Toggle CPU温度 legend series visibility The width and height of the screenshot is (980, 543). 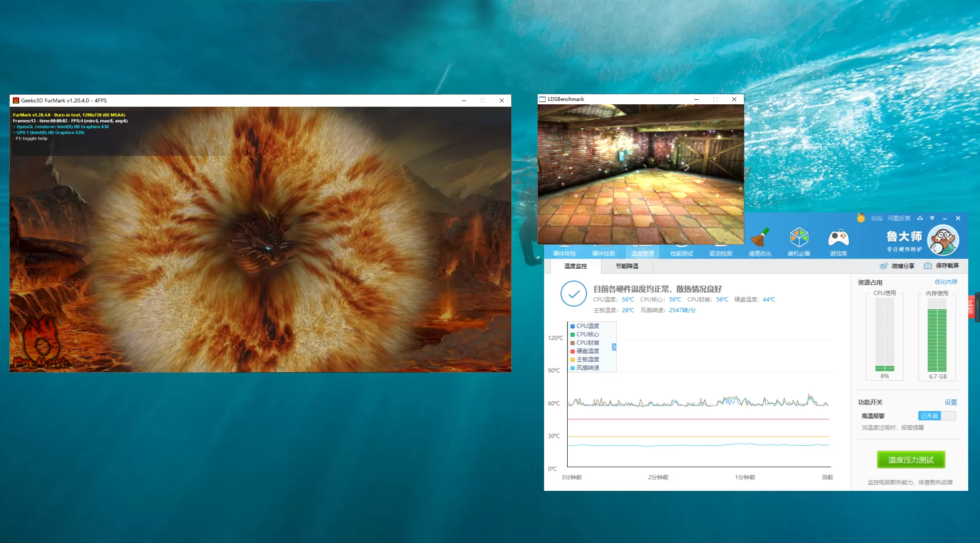point(587,326)
